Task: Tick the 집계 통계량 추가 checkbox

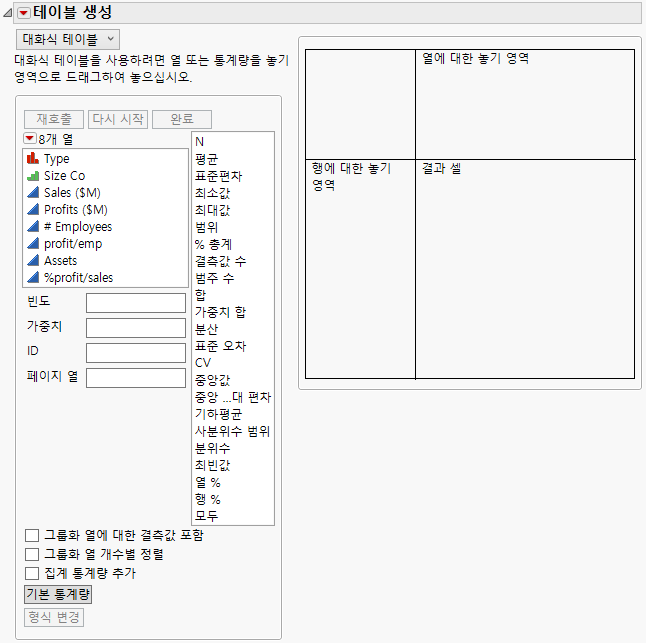Action: point(32,573)
